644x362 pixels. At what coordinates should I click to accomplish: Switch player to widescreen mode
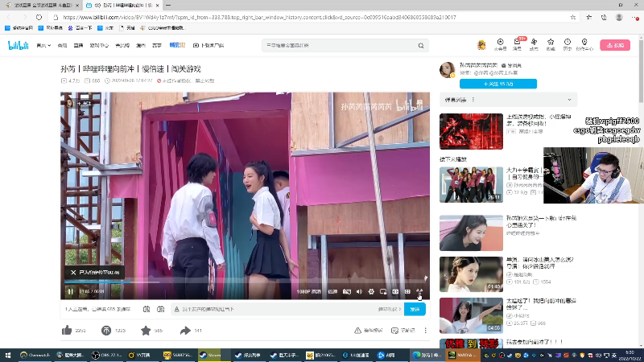(395, 291)
